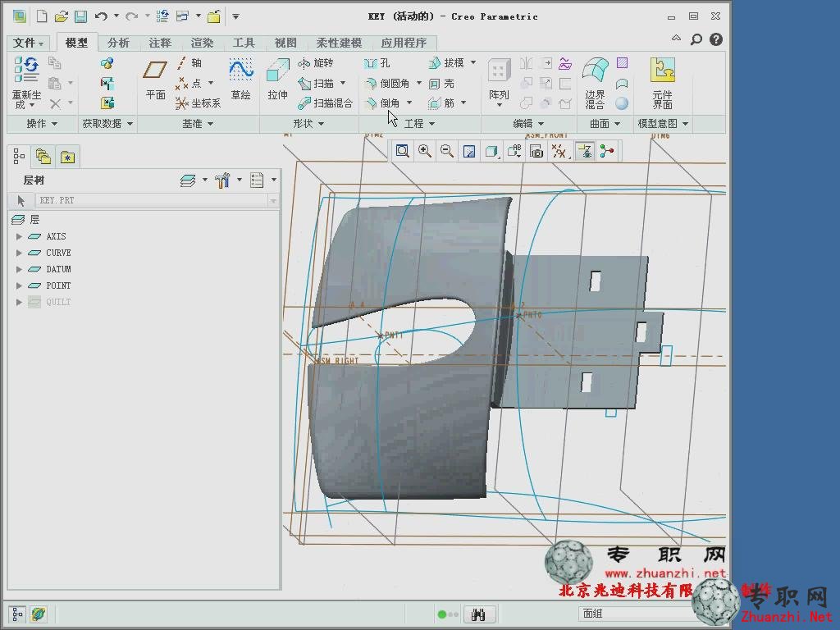Create a new file from quick access toolbar
The width and height of the screenshot is (840, 630).
click(42, 16)
